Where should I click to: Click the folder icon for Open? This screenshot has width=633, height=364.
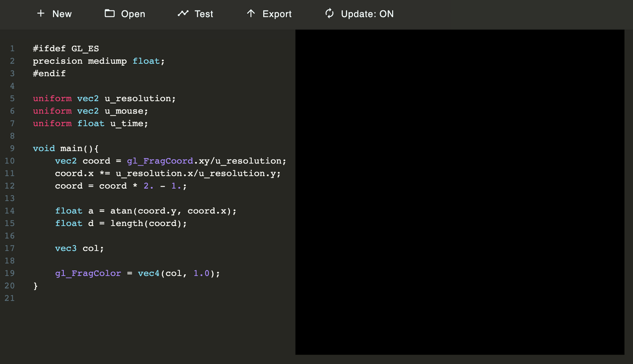coord(110,13)
